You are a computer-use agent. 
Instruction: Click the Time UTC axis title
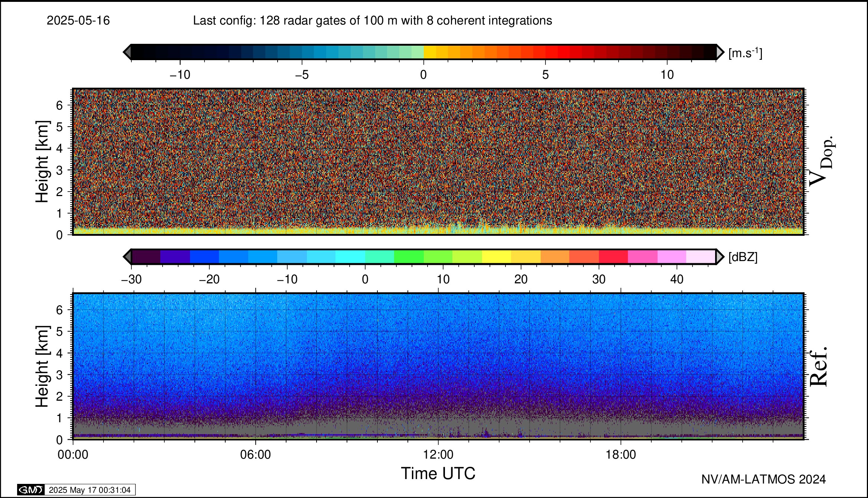point(438,474)
